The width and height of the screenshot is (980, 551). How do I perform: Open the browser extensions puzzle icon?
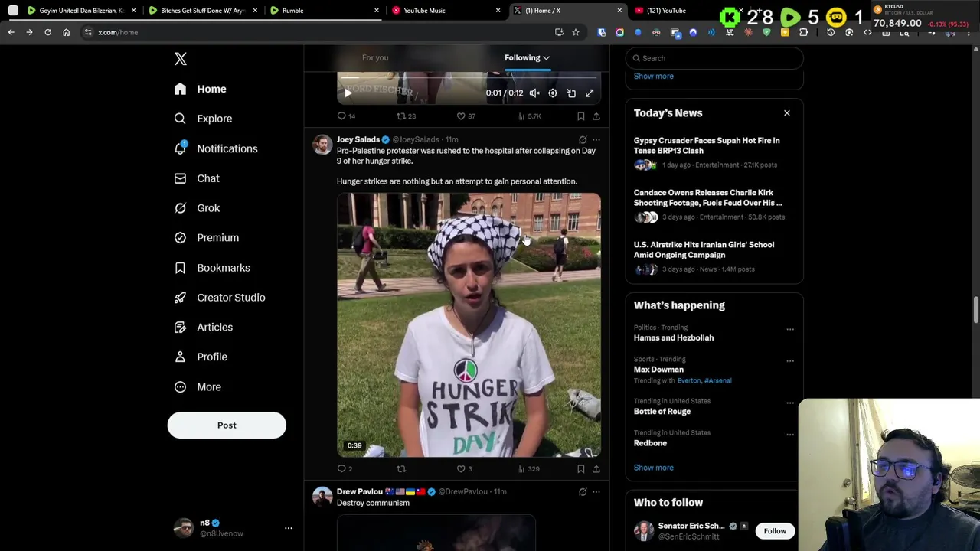pos(803,32)
